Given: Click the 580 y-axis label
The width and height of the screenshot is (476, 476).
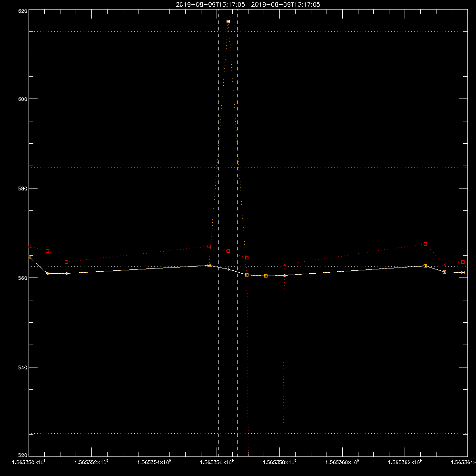Looking at the screenshot, I should [x=23, y=188].
